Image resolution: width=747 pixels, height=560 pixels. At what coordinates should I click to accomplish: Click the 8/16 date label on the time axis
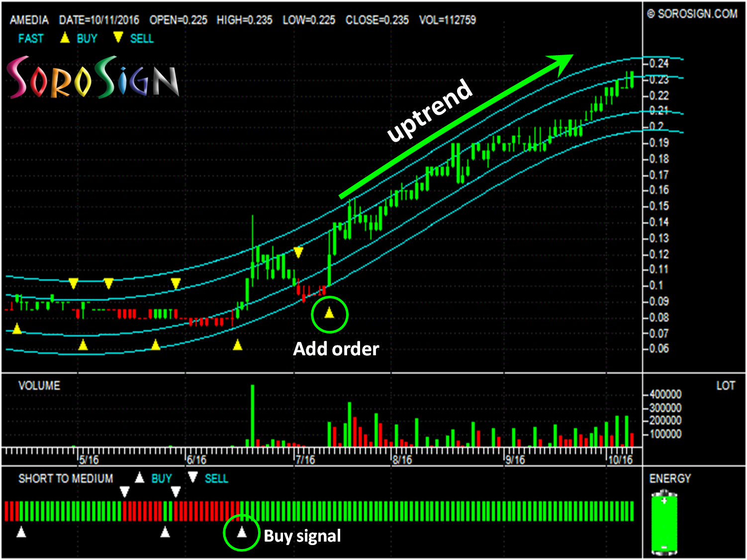(x=402, y=460)
